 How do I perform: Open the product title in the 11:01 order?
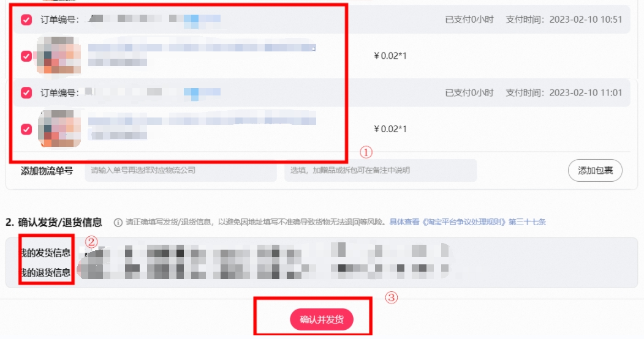202,121
